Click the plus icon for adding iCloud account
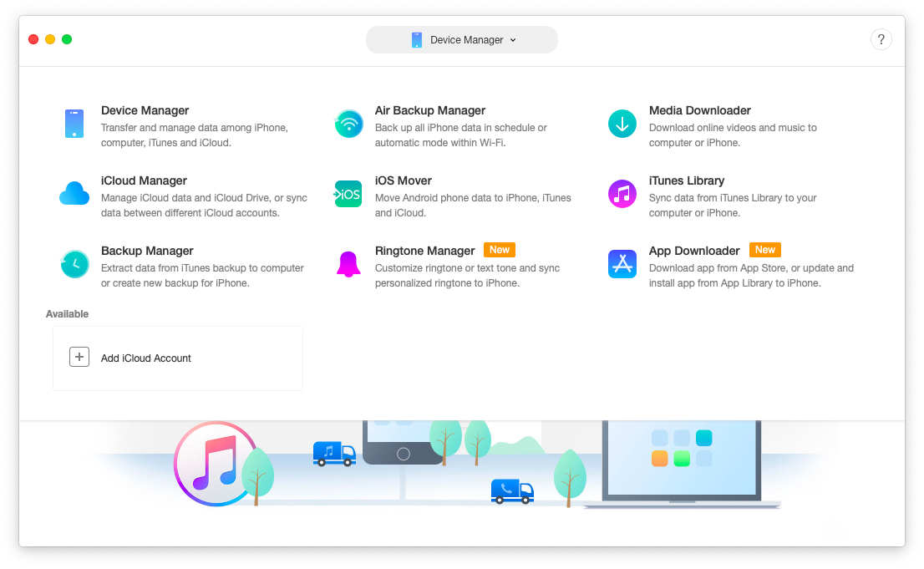 [x=79, y=357]
